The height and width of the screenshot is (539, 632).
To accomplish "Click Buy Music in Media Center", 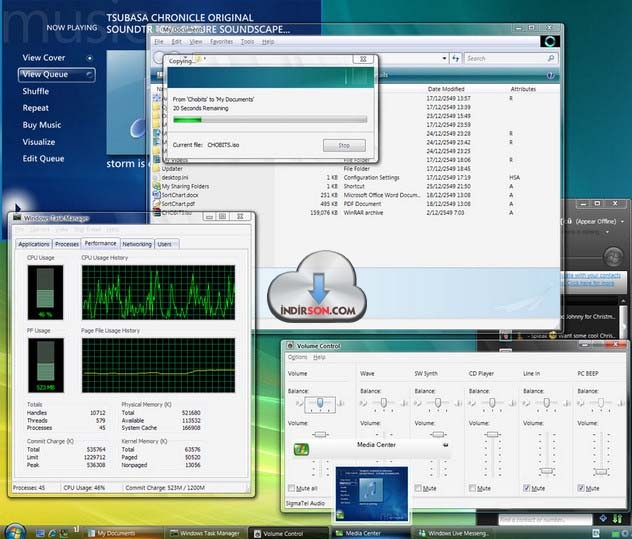I will pos(42,125).
